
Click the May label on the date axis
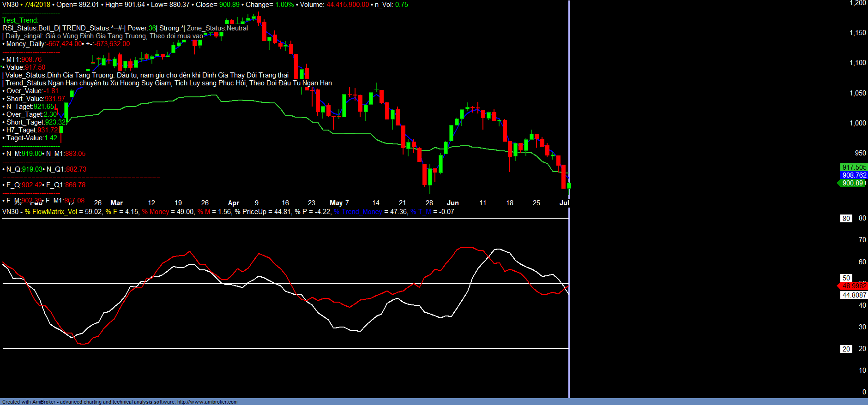click(336, 203)
